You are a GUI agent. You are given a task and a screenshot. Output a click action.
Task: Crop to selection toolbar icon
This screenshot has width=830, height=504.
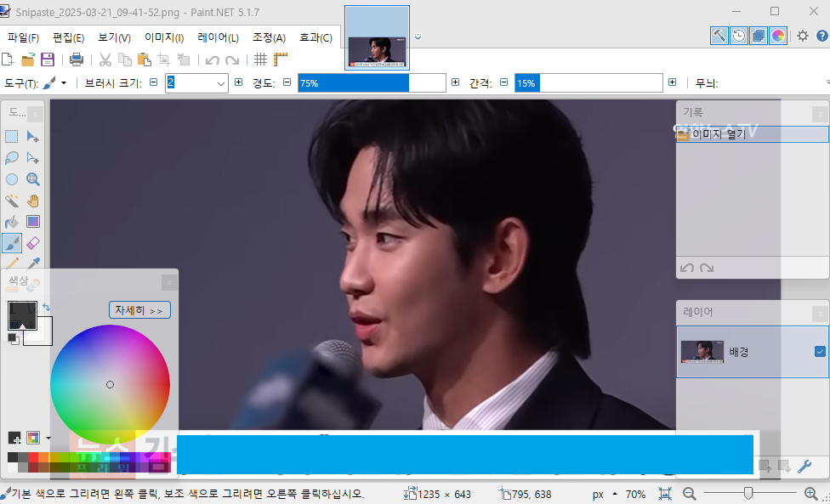point(164,59)
